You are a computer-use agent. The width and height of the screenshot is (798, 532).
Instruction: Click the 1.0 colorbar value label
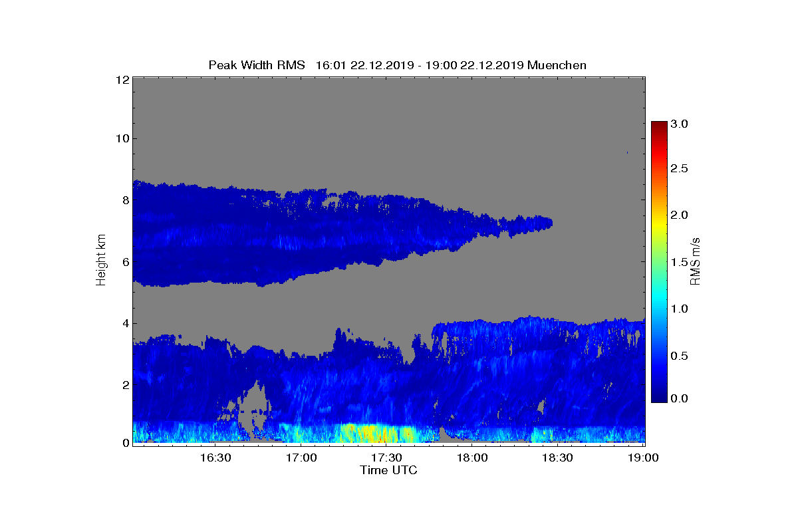(679, 309)
